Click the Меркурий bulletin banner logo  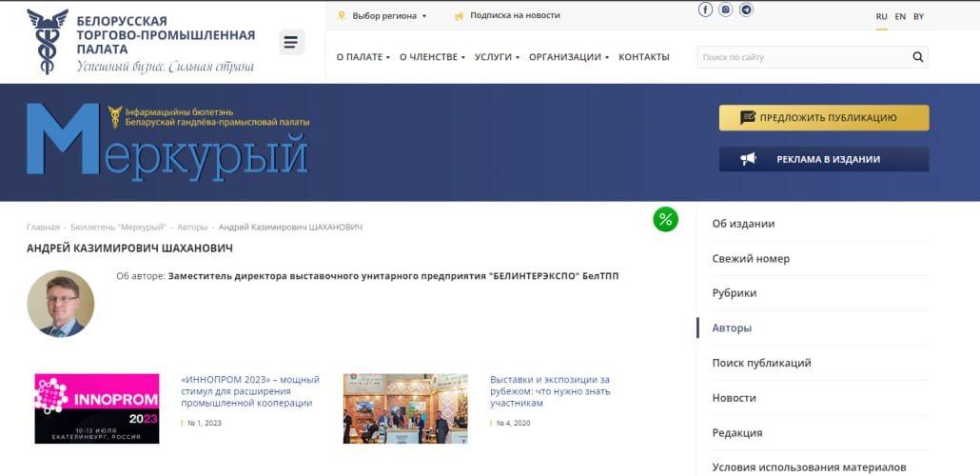167,141
